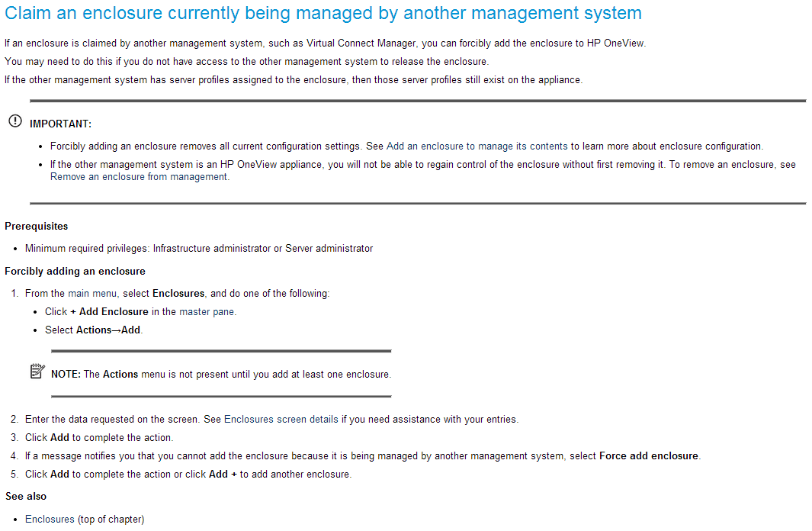Click the blue page title heading
The height and width of the screenshot is (531, 812).
tap(323, 13)
